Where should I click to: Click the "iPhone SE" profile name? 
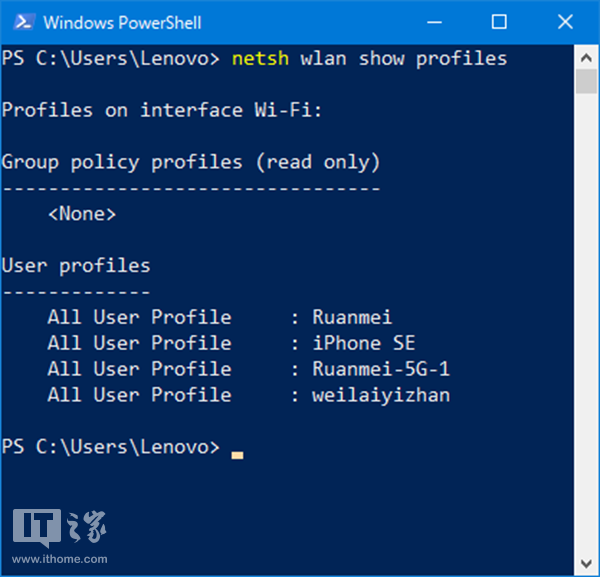(363, 343)
